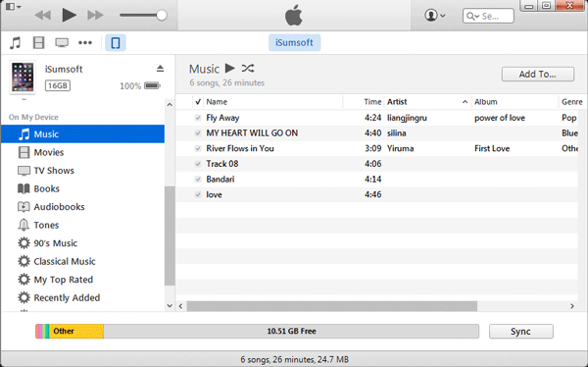Click the iPad device thumbnail
Screen dimensions: 588x367
click(x=23, y=78)
